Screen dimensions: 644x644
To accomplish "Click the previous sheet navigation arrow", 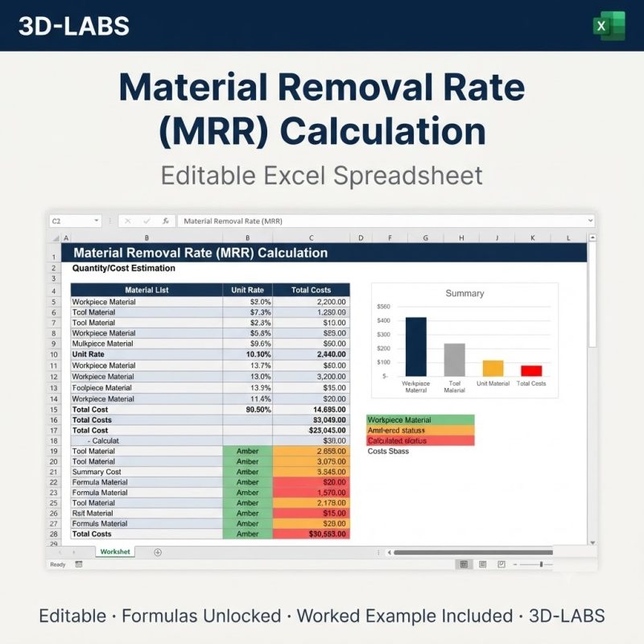I will [60, 552].
